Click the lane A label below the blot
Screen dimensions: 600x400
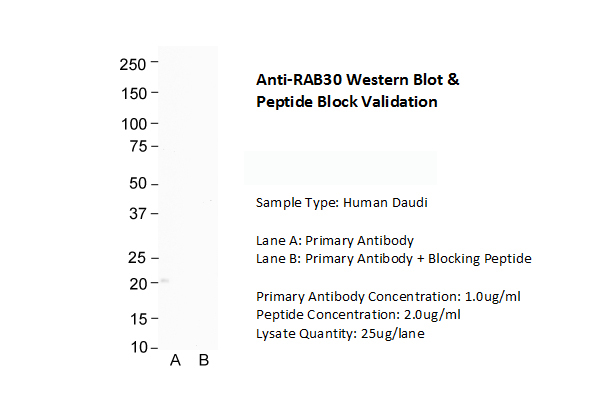(x=175, y=361)
